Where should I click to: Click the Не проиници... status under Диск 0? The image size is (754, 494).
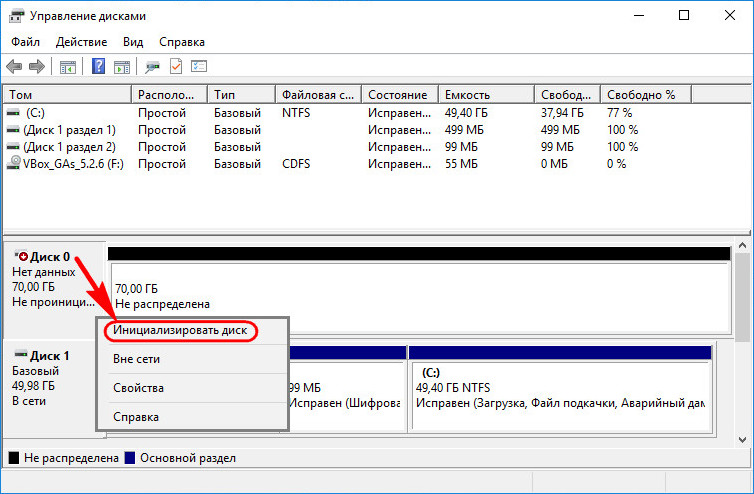click(53, 302)
